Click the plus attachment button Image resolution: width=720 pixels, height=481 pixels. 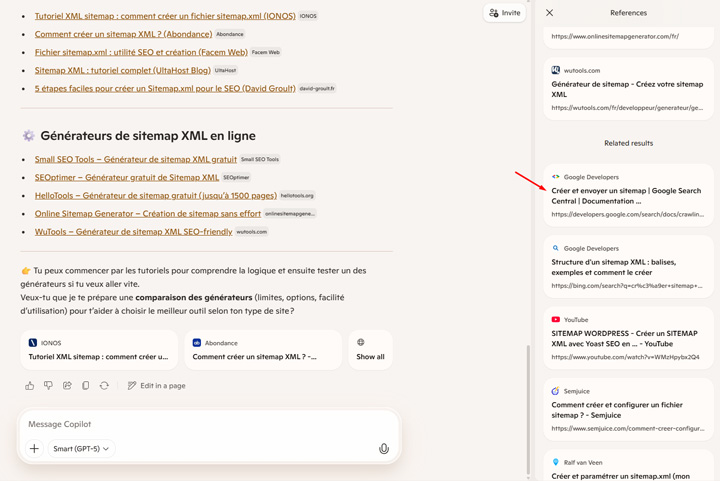pos(34,449)
